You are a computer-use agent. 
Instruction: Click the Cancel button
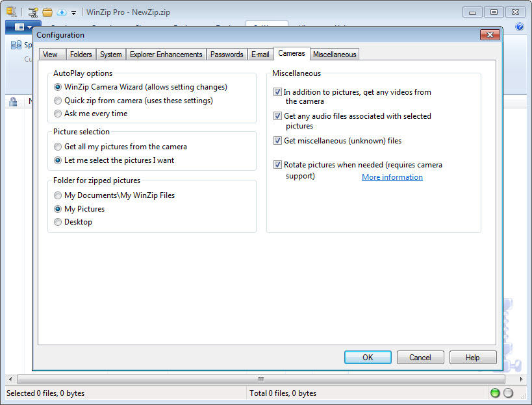[420, 357]
